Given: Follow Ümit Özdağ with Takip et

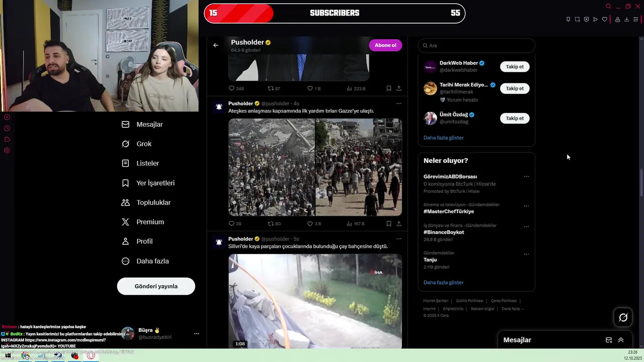Looking at the screenshot, I should coord(515,118).
